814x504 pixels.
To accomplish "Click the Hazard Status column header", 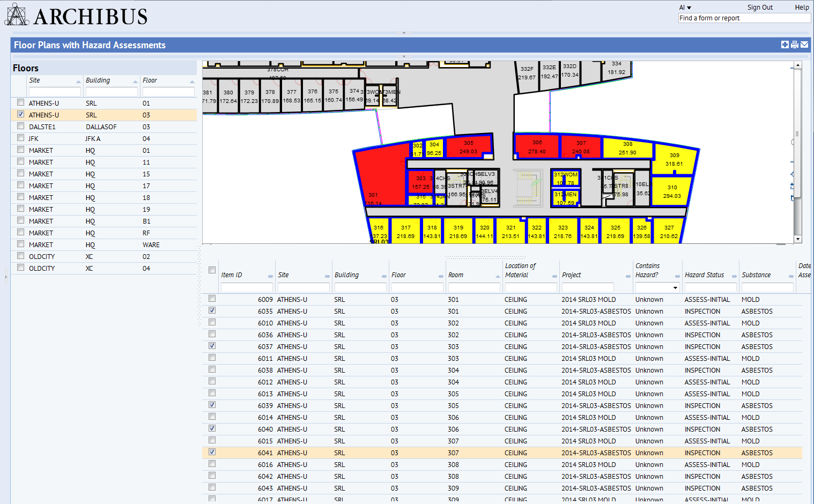I will (704, 275).
